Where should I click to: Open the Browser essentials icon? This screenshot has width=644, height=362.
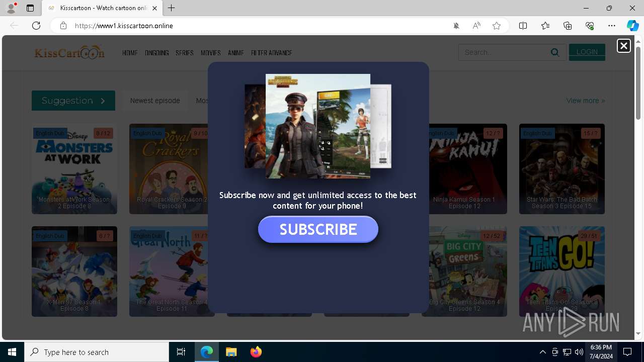click(590, 26)
